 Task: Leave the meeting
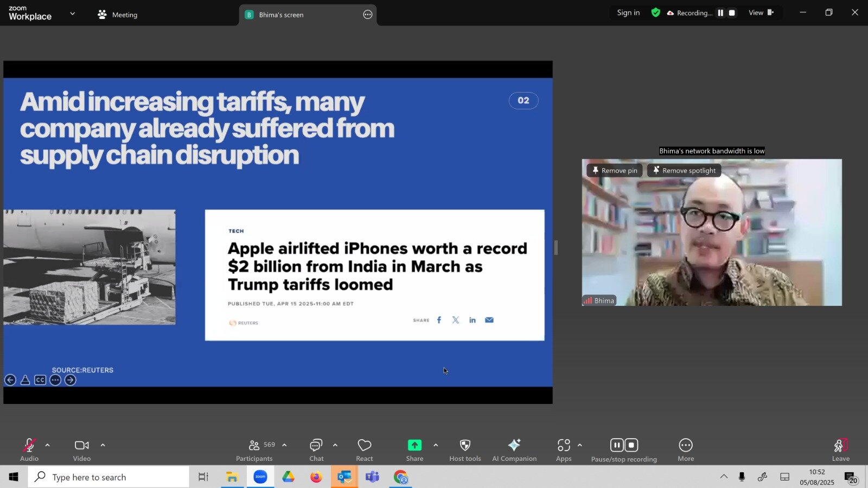841,450
